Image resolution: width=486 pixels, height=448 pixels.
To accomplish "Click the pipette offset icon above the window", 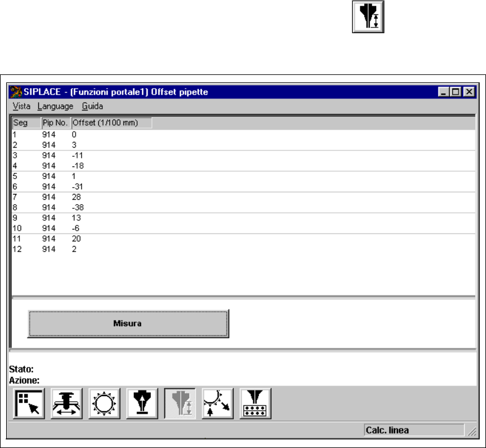I will (x=368, y=17).
